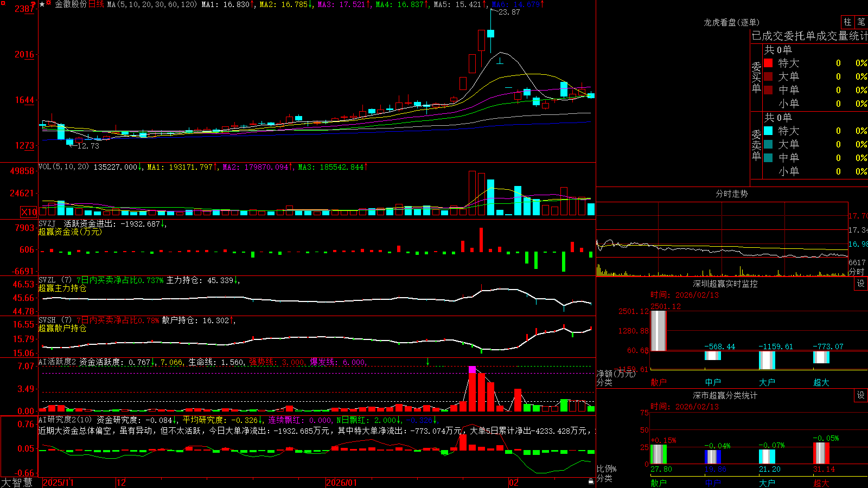Click 深市超赢分类统计 panel title
This screenshot has width=868, height=488.
pos(725,395)
